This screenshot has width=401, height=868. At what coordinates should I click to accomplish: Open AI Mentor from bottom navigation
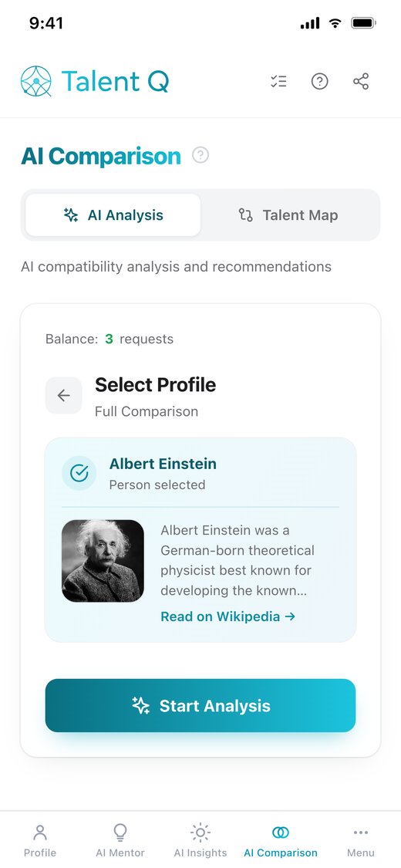[120, 840]
